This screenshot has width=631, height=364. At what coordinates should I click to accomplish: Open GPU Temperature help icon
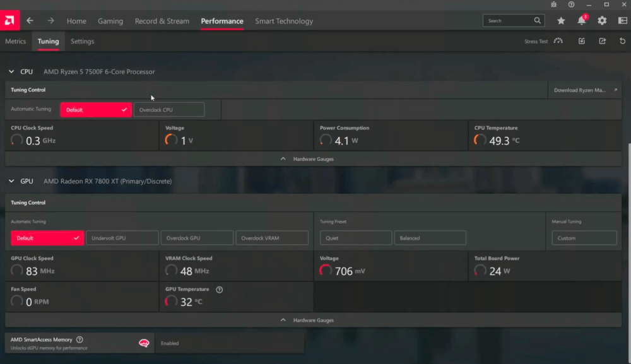[220, 290]
